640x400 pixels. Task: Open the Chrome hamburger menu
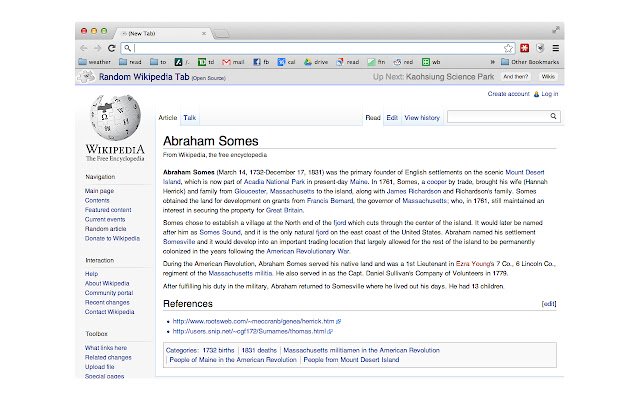point(556,48)
